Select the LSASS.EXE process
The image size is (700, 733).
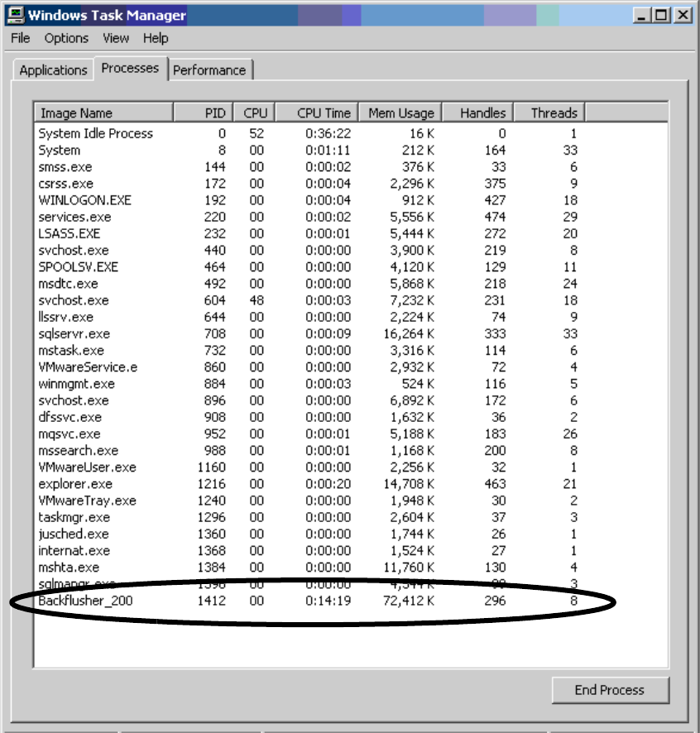click(309, 234)
